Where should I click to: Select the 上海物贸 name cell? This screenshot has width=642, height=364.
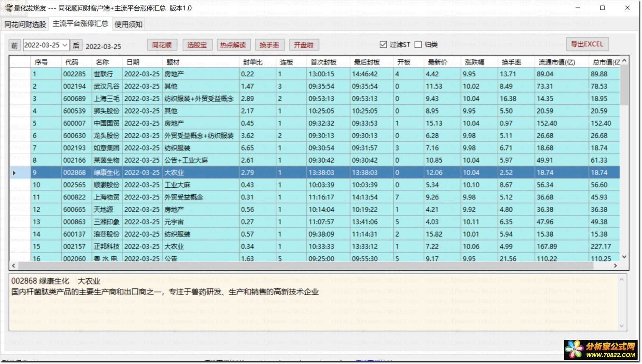pos(107,197)
